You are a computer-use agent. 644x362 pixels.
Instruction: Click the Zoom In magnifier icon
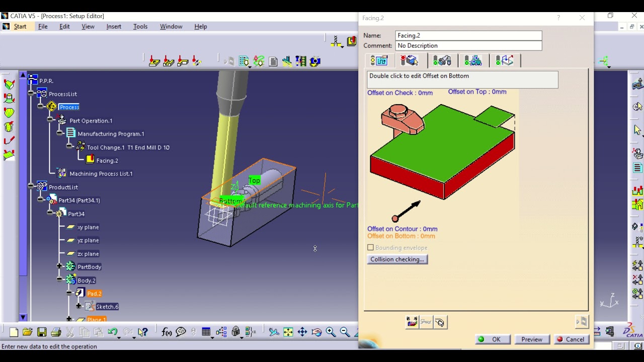tap(331, 332)
